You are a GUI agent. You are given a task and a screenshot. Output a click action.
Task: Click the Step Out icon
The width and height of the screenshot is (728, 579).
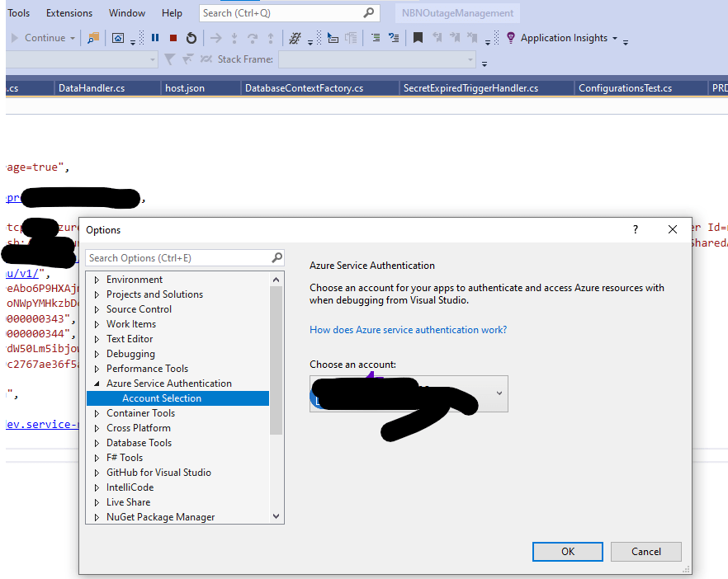tap(271, 38)
